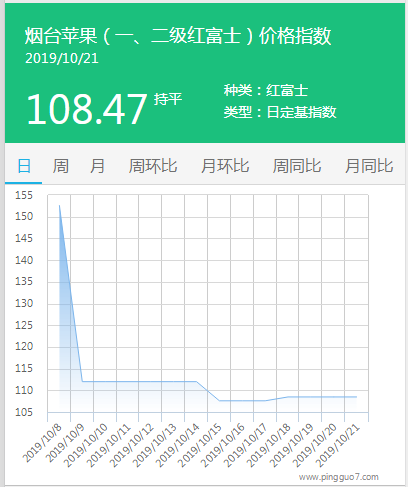Image resolution: width=408 pixels, height=487 pixels.
Task: Click the x-axis label 2019/10/19
Action: [291, 445]
